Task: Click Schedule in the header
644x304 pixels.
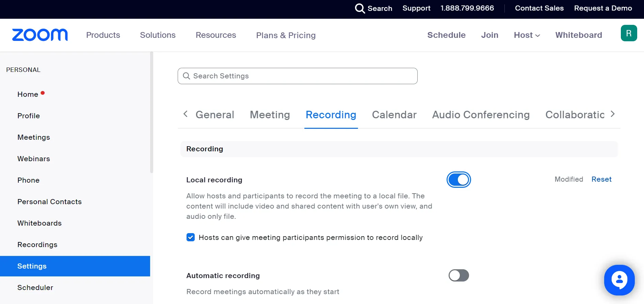Action: [x=446, y=35]
